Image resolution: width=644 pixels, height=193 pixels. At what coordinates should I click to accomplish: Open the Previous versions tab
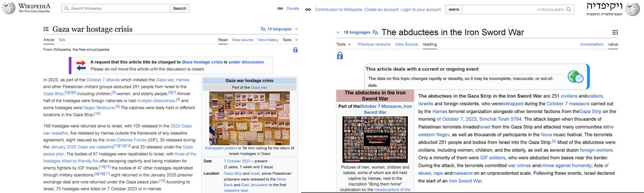374,44
